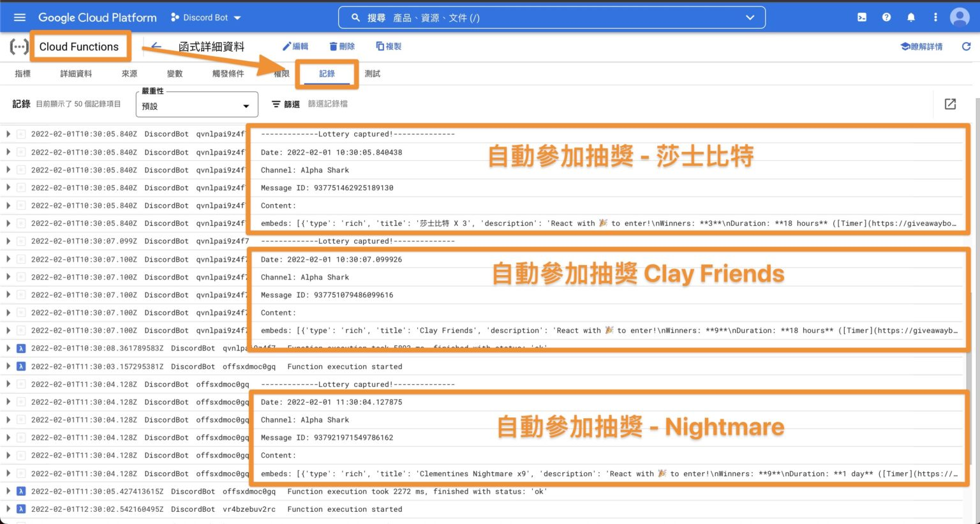
Task: Expand log row 'Date: 2022-02-01 10:30:05.840438'
Action: [x=8, y=152]
